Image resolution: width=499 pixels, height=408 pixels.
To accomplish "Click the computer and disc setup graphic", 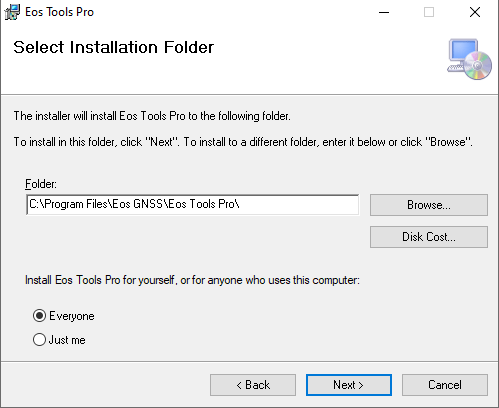I will pyautogui.click(x=469, y=59).
